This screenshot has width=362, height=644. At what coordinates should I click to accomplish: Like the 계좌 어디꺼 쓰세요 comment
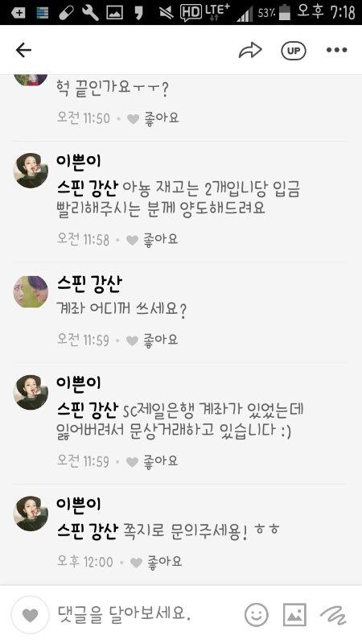click(153, 340)
